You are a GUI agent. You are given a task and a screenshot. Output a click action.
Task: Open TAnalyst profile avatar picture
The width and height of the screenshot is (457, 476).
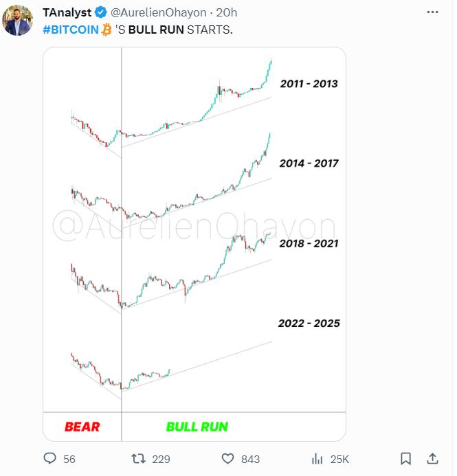click(x=17, y=21)
